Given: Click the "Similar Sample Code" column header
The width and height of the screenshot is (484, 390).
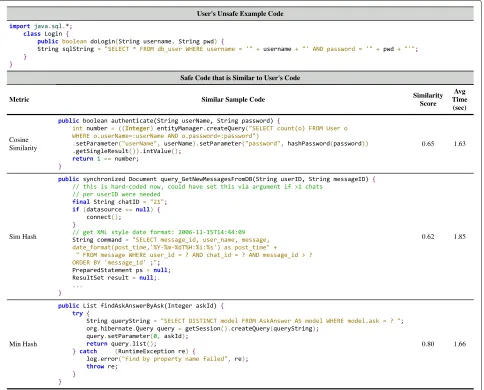Looking at the screenshot, I should pyautogui.click(x=233, y=99).
